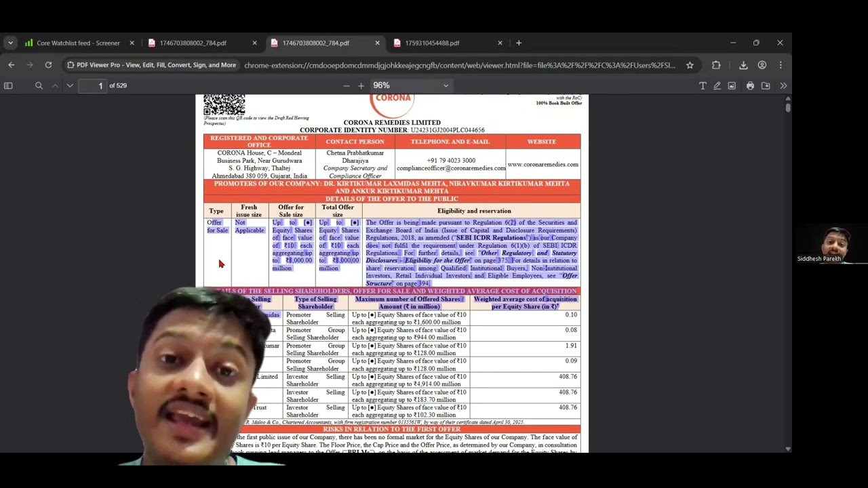Close the Core Watchlist feed tab
The width and height of the screenshot is (868, 488).
[x=132, y=43]
